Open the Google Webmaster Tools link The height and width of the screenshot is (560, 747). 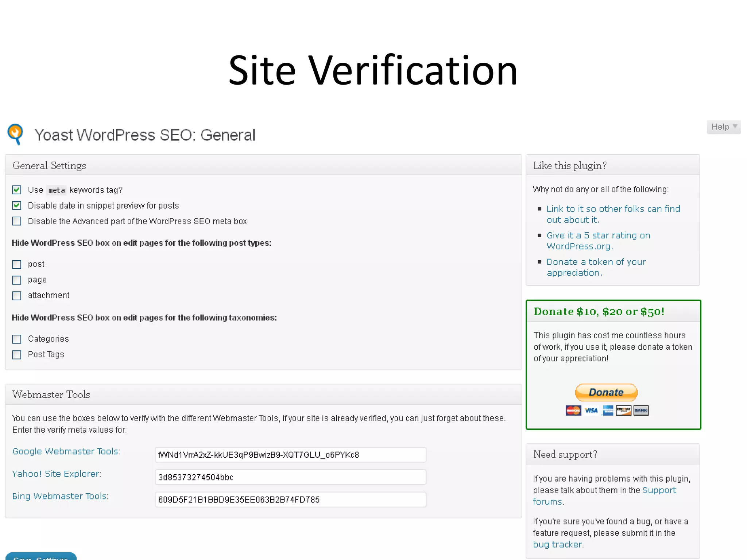pos(66,451)
